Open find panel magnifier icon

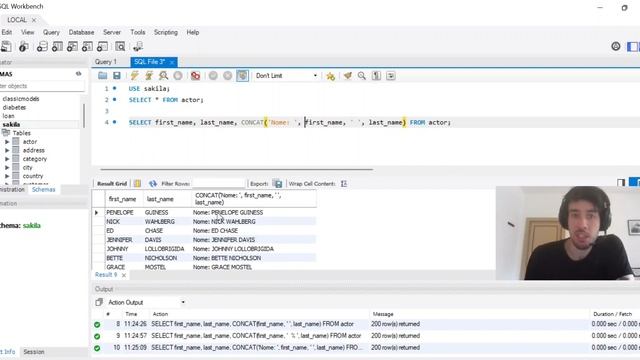[362, 76]
